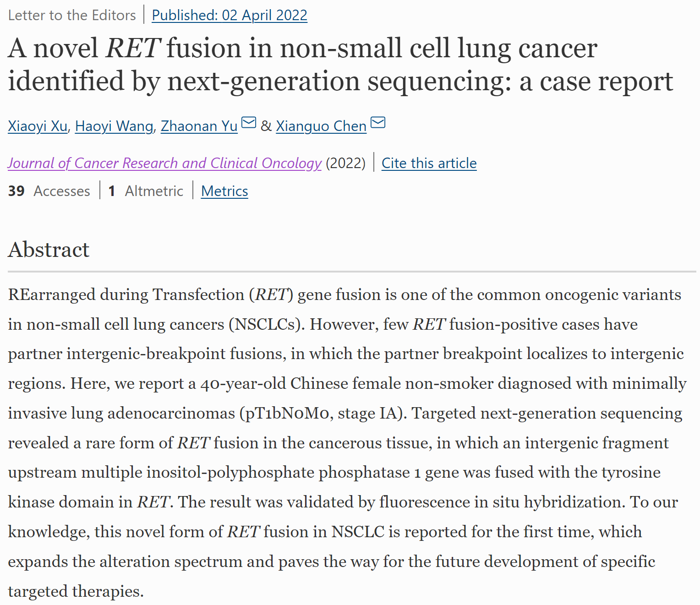View the article Metrics link
Viewport: 700px width, 605px height.
click(224, 191)
